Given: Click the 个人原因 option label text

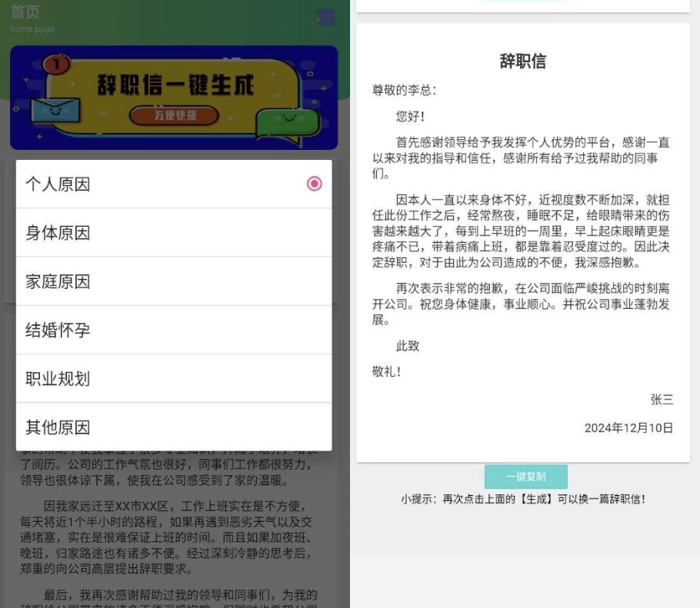Looking at the screenshot, I should coord(58,184).
